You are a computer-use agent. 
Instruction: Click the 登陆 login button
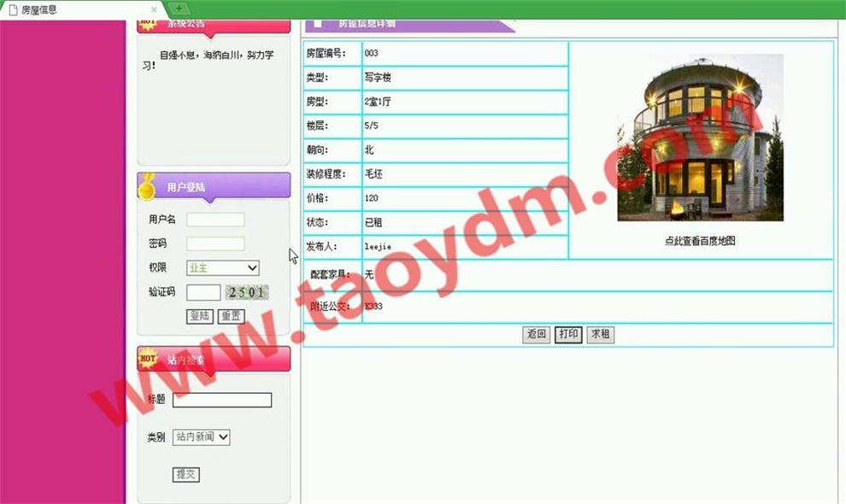coord(200,316)
